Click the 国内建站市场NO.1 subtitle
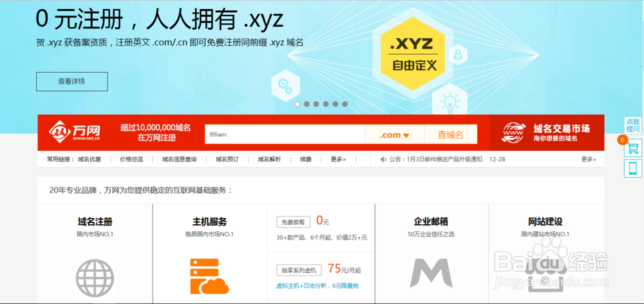The image size is (644, 304). 545,234
